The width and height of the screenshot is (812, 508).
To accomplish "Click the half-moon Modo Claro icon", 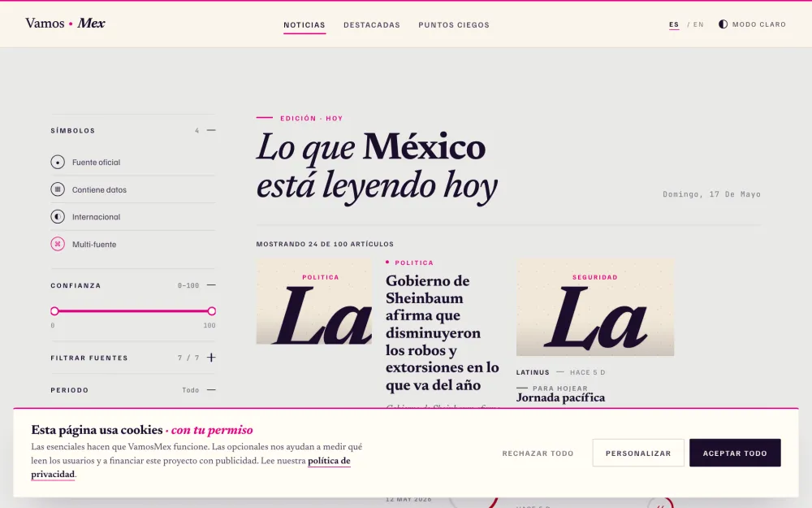I will tap(723, 24).
